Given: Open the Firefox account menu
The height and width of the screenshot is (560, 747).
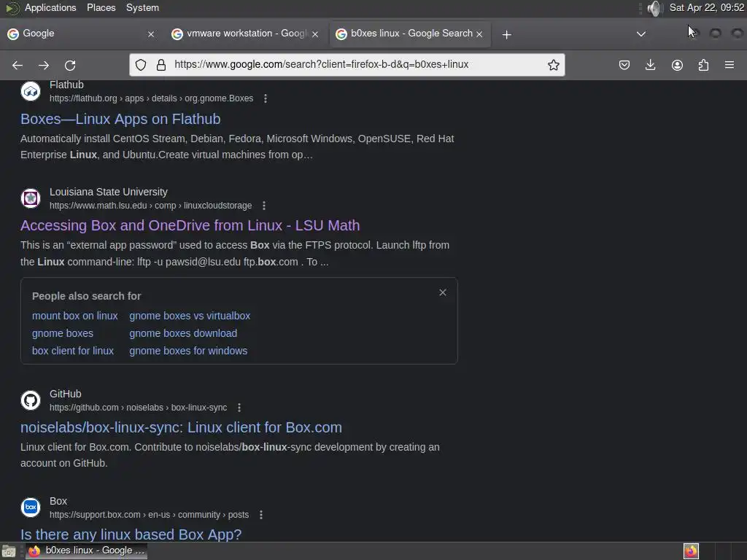Looking at the screenshot, I should tap(677, 65).
